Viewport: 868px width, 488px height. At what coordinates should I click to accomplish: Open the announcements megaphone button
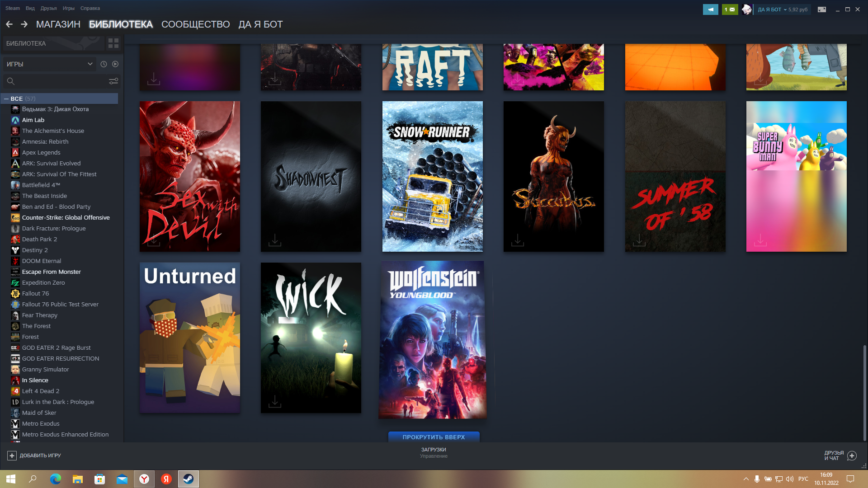(x=710, y=9)
